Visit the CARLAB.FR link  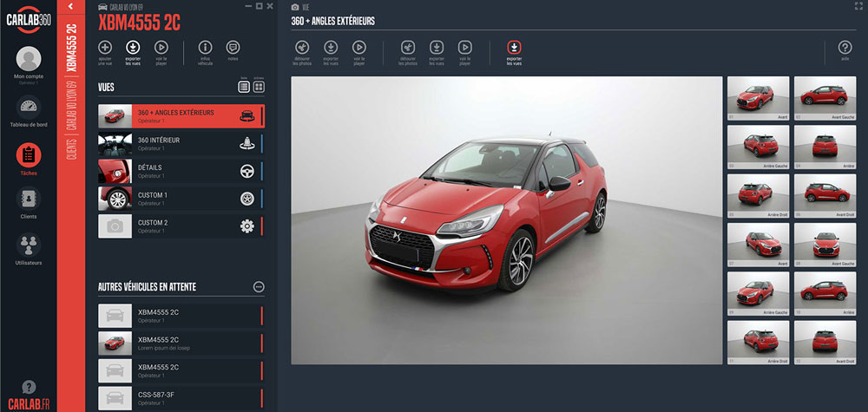pyautogui.click(x=29, y=403)
